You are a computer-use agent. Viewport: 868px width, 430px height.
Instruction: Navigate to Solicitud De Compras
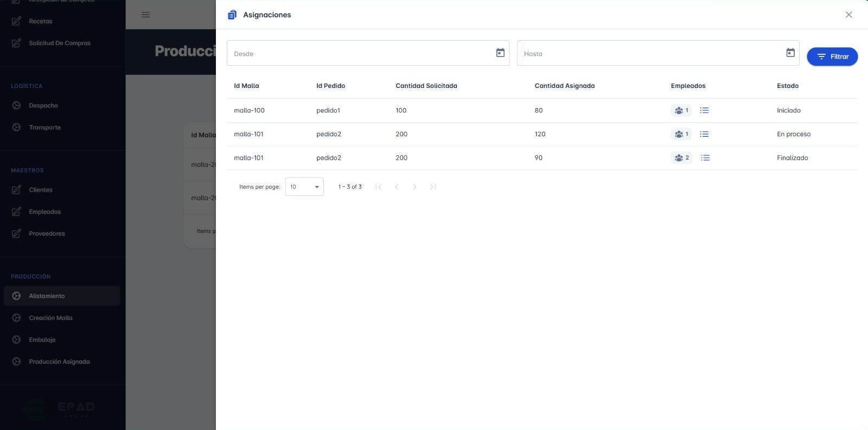60,43
